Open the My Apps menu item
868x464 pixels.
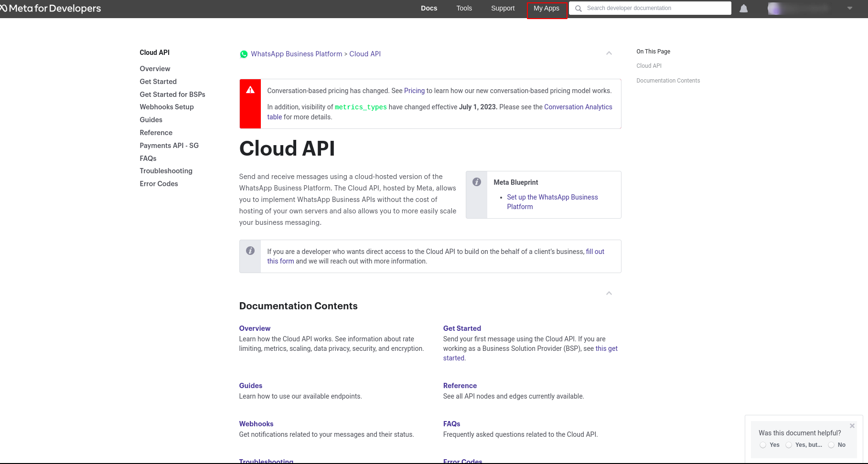pos(547,9)
